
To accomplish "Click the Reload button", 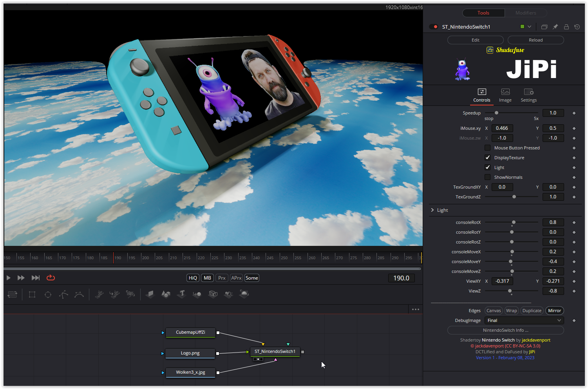I will pos(536,40).
